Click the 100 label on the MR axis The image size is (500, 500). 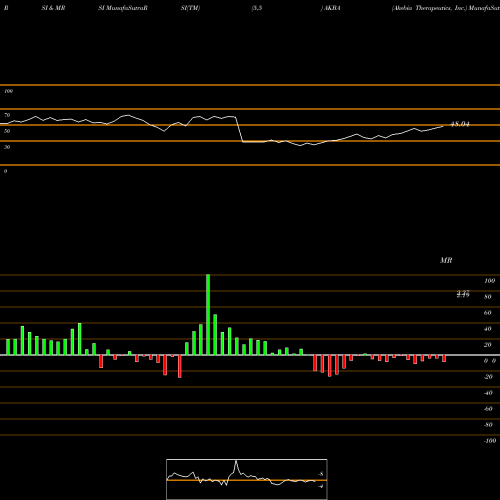coord(489,281)
